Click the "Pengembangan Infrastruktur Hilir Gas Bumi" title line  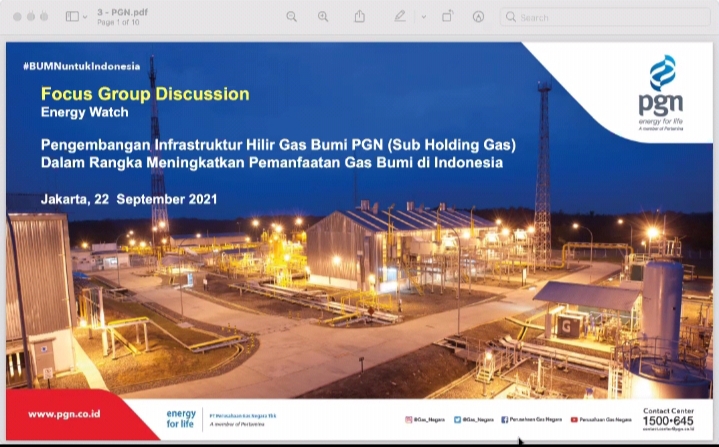pyautogui.click(x=278, y=145)
